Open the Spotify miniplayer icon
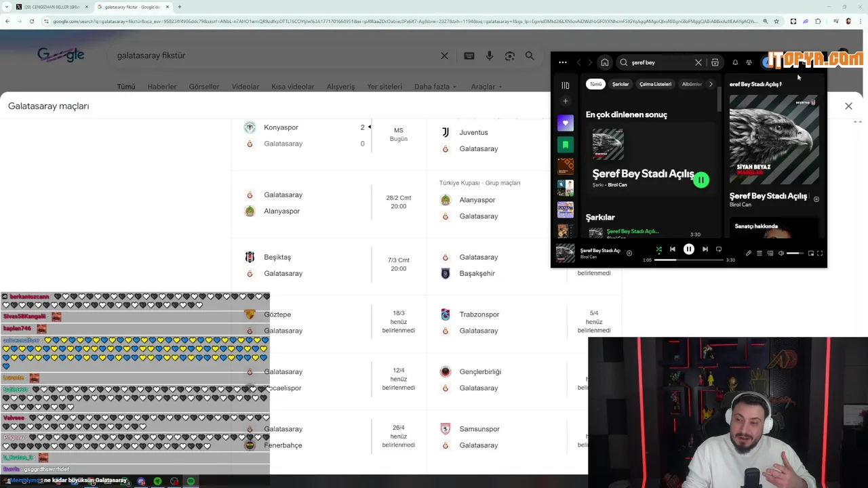 pyautogui.click(x=811, y=253)
